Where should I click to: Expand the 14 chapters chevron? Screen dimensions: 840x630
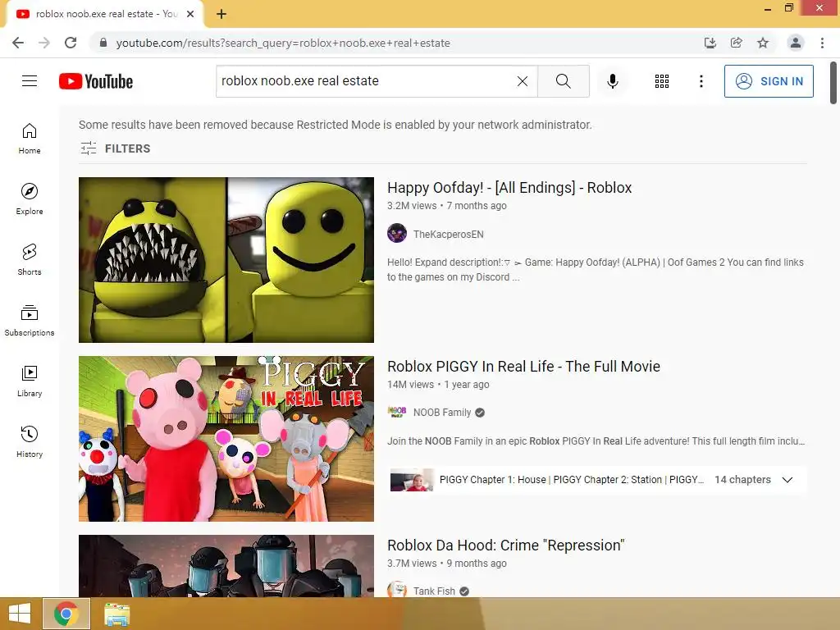787,479
